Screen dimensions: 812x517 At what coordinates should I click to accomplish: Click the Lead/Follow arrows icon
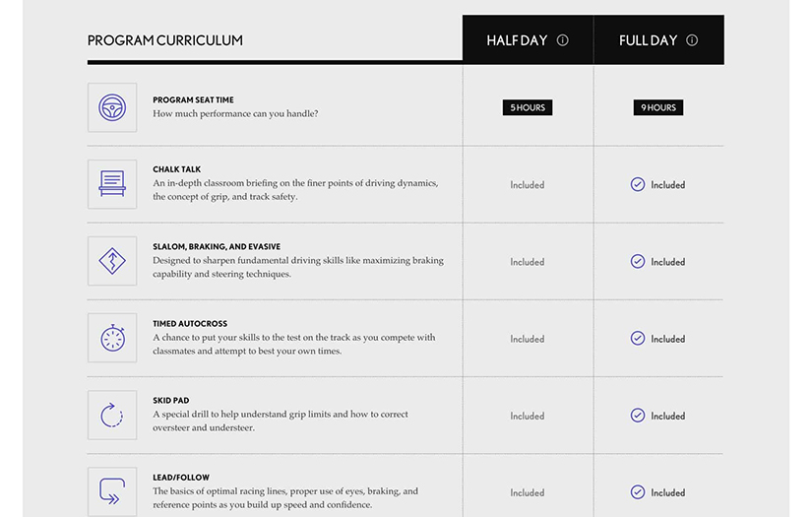pyautogui.click(x=112, y=490)
